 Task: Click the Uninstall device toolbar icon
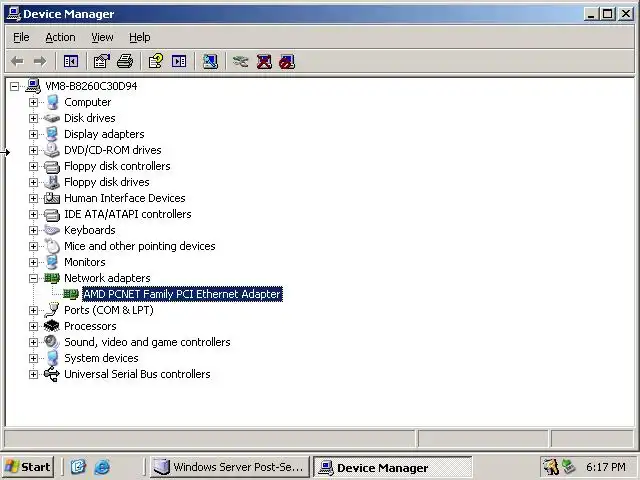(x=264, y=62)
